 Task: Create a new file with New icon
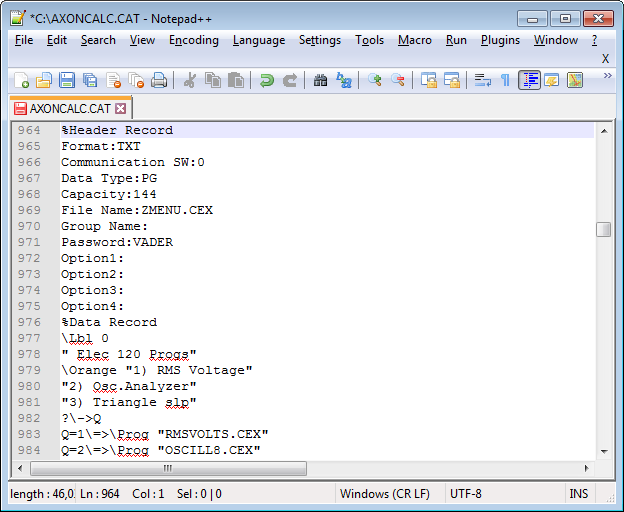[21, 80]
